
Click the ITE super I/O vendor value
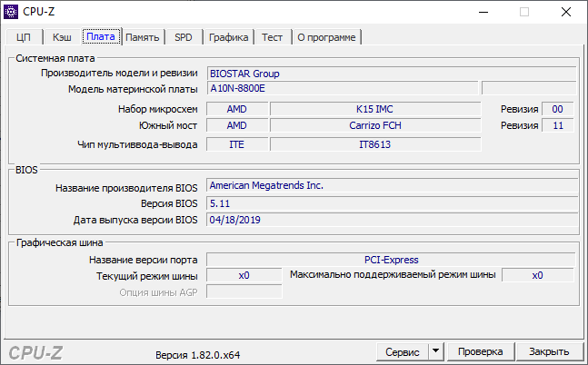pos(237,144)
